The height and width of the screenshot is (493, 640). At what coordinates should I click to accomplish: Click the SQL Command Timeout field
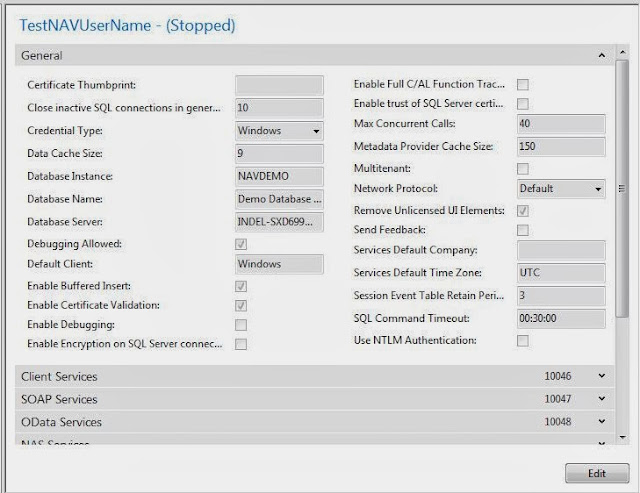click(x=561, y=318)
